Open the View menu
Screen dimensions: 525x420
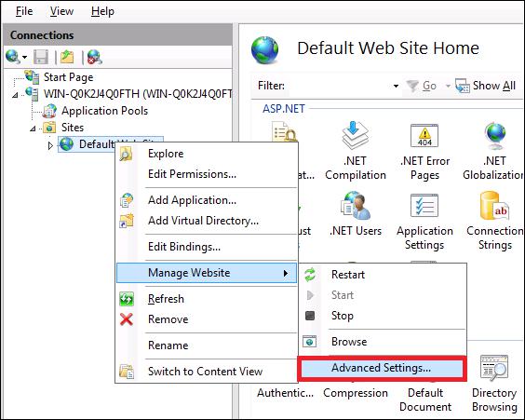coord(61,11)
